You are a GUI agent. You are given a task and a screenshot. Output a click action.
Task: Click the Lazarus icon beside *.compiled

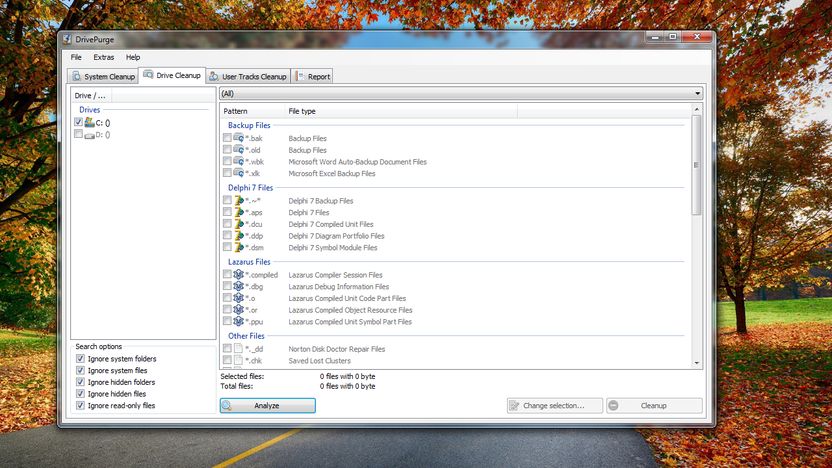[239, 274]
